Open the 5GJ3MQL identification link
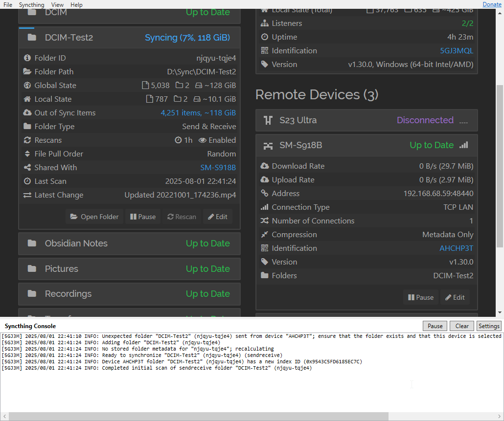 [x=457, y=51]
